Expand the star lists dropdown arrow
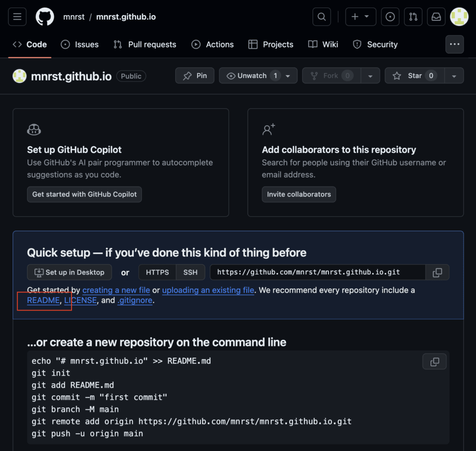Viewport: 476px width, 451px height. pyautogui.click(x=454, y=76)
